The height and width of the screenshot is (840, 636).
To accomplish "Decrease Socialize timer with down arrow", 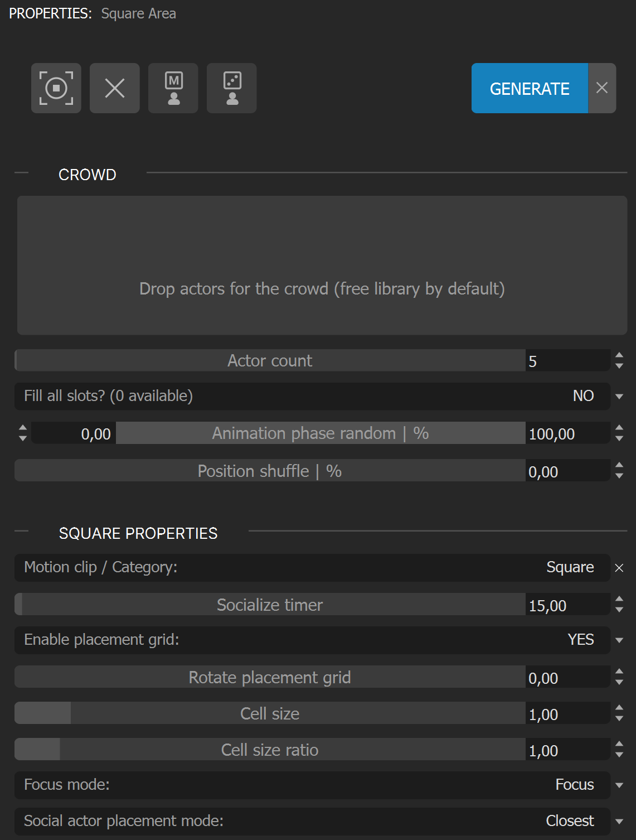I will pyautogui.click(x=619, y=610).
